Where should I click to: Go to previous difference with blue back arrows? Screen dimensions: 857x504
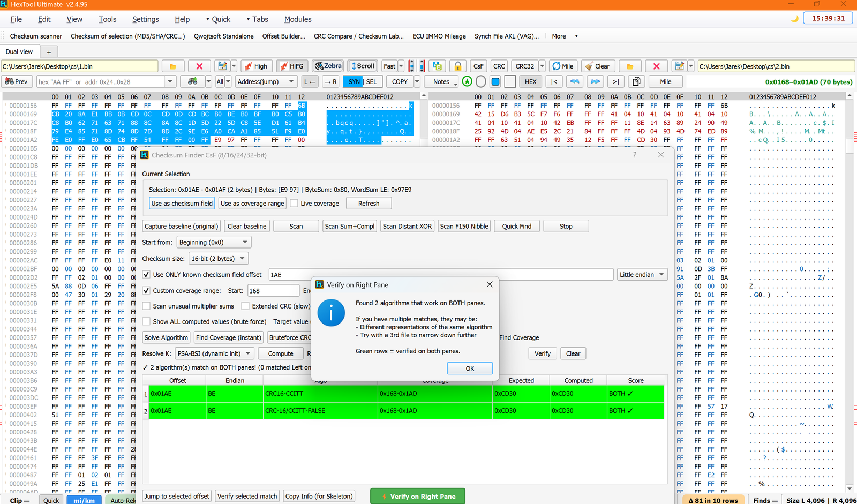575,81
